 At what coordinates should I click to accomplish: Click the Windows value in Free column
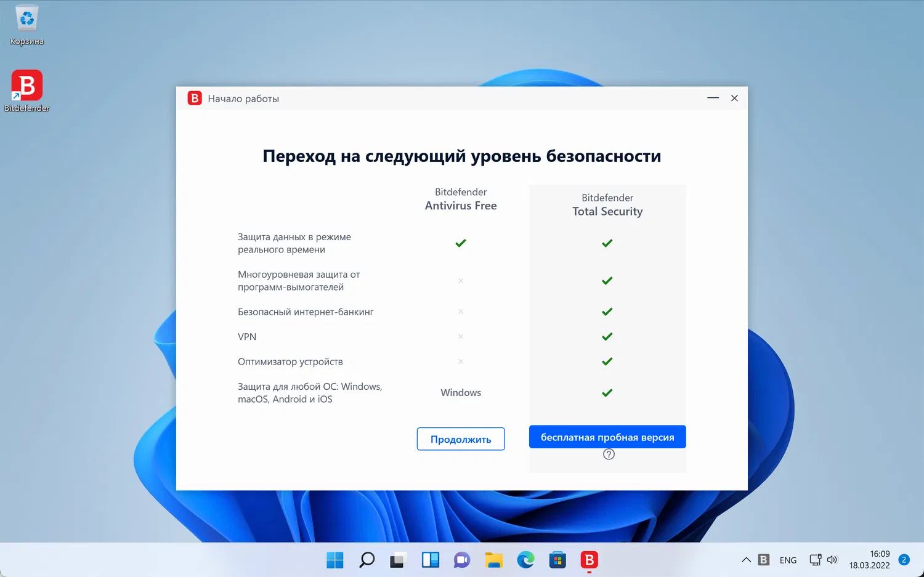coord(461,393)
